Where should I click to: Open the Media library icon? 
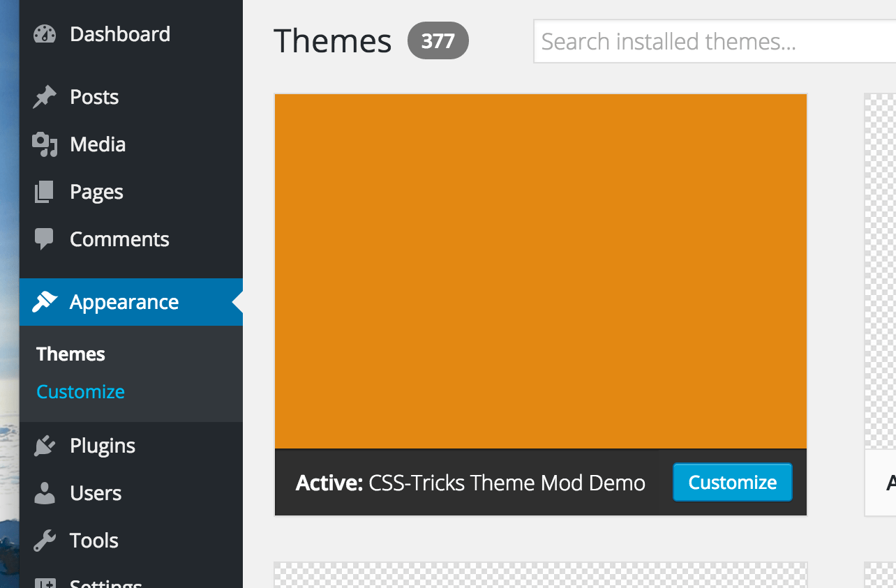coord(45,144)
